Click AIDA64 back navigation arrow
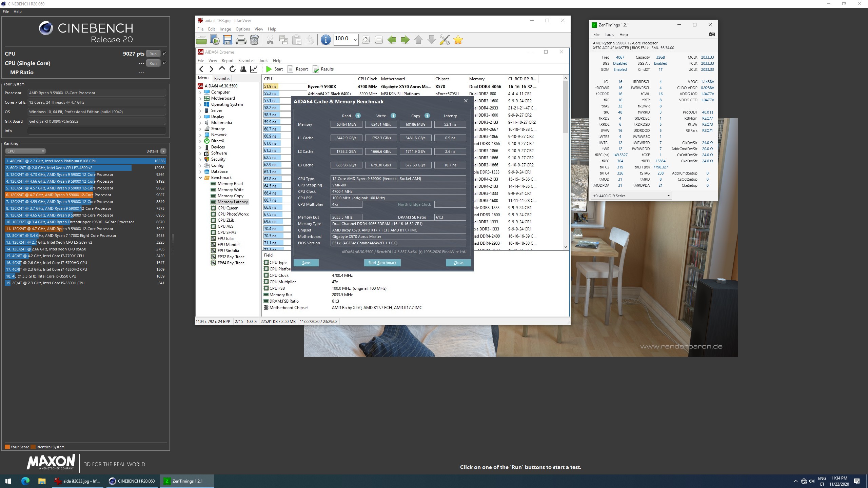868x488 pixels. (201, 69)
